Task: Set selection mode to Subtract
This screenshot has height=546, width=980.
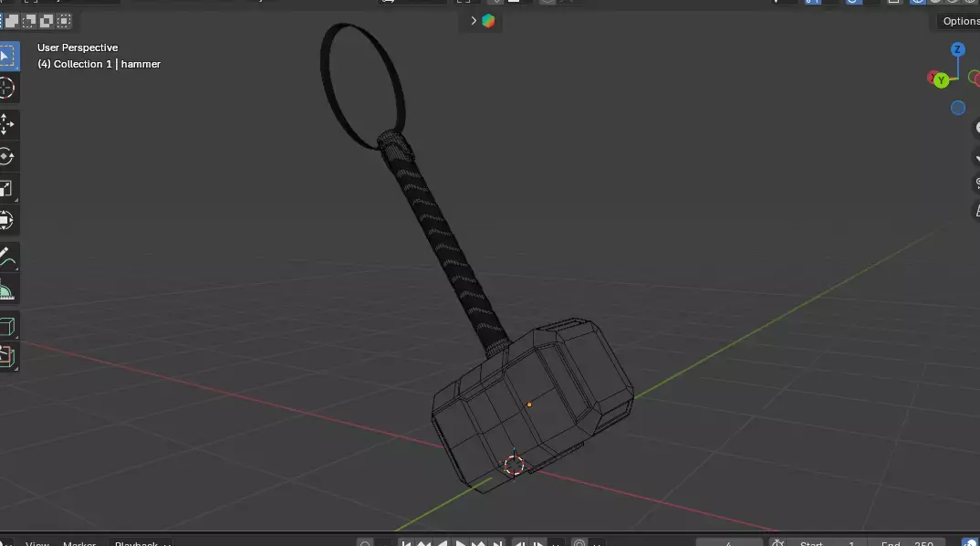Action: (29, 21)
